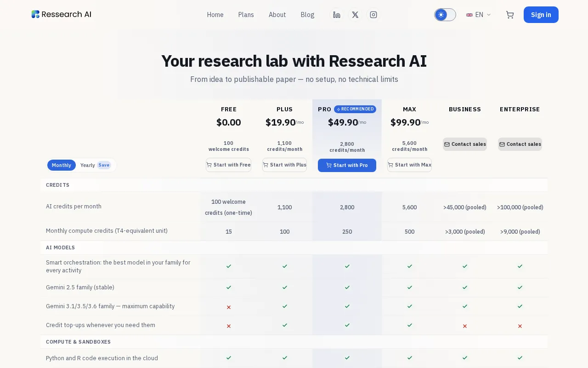Click Gemini 2.5 family checkmark in Max column
The width and height of the screenshot is (588, 368).
(x=410, y=287)
